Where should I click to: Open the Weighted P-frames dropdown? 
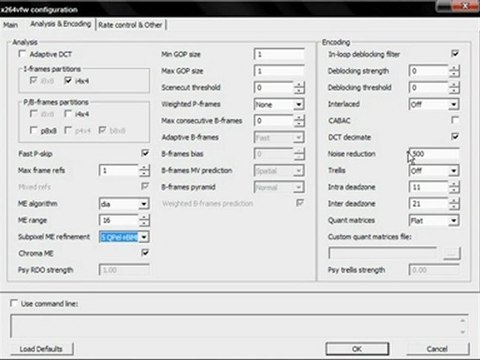[x=299, y=104]
